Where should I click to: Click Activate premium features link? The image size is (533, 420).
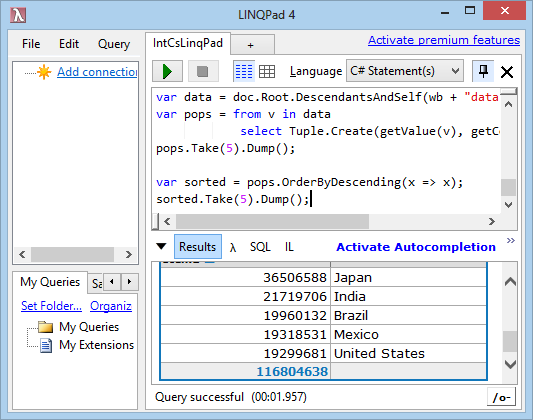444,40
